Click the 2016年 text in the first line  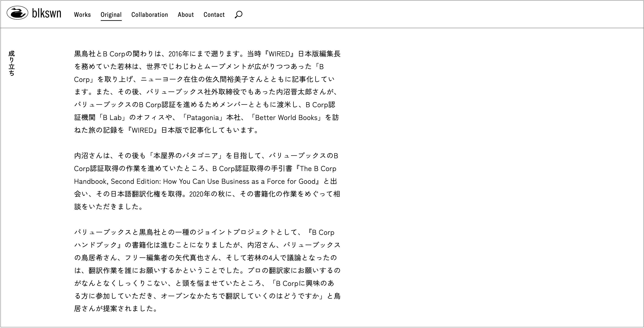178,54
